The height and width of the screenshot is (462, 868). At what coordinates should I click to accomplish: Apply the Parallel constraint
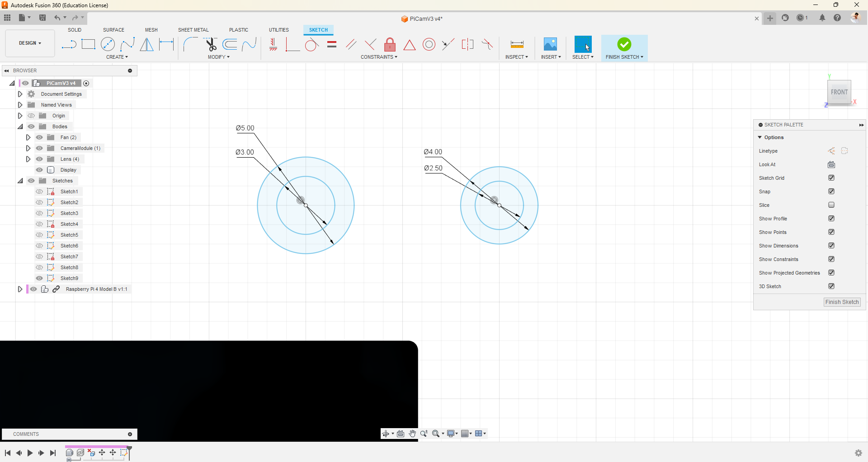(x=351, y=44)
